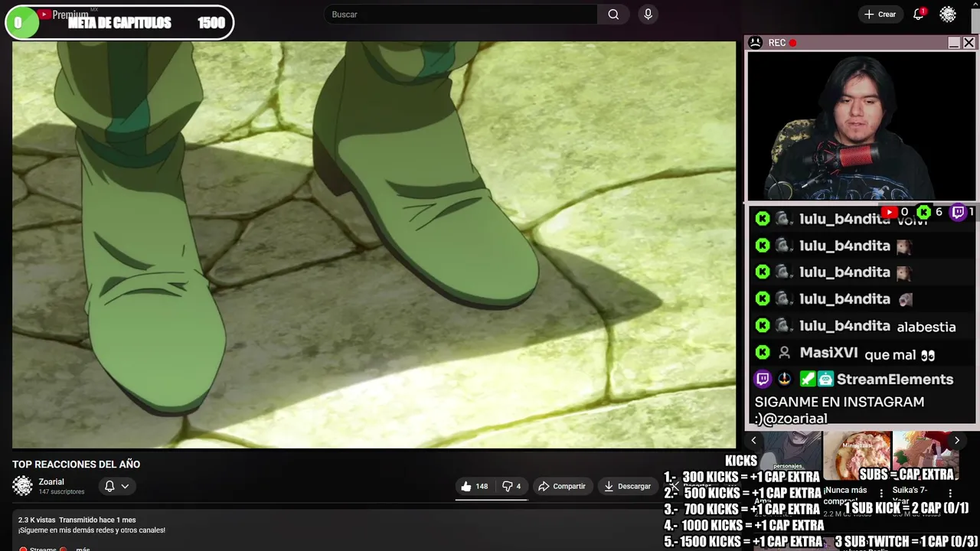Open the Zoarial channel name link
This screenshot has height=551, width=980.
(x=51, y=481)
